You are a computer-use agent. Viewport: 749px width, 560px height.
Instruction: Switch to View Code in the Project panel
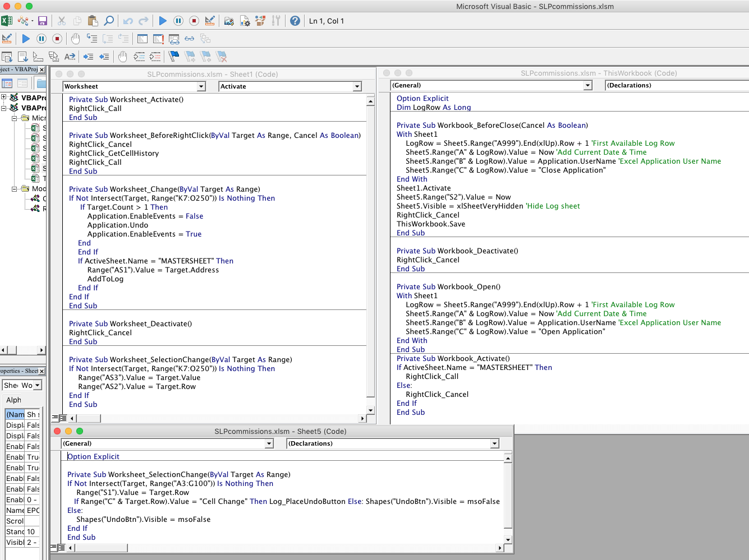pyautogui.click(x=7, y=84)
